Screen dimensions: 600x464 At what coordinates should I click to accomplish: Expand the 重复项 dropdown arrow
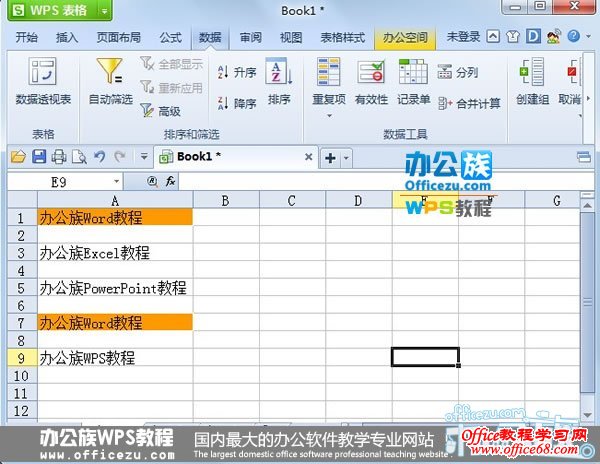tap(329, 115)
